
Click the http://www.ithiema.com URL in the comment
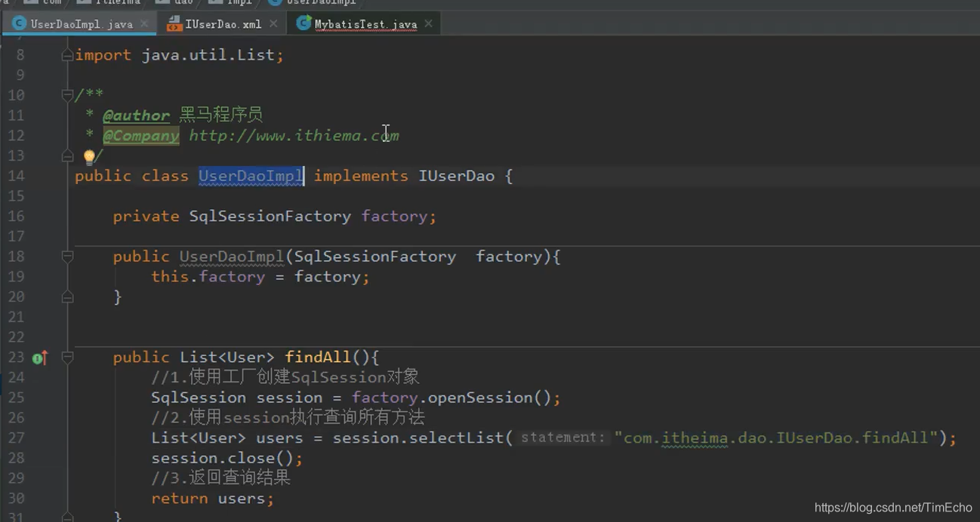click(294, 136)
